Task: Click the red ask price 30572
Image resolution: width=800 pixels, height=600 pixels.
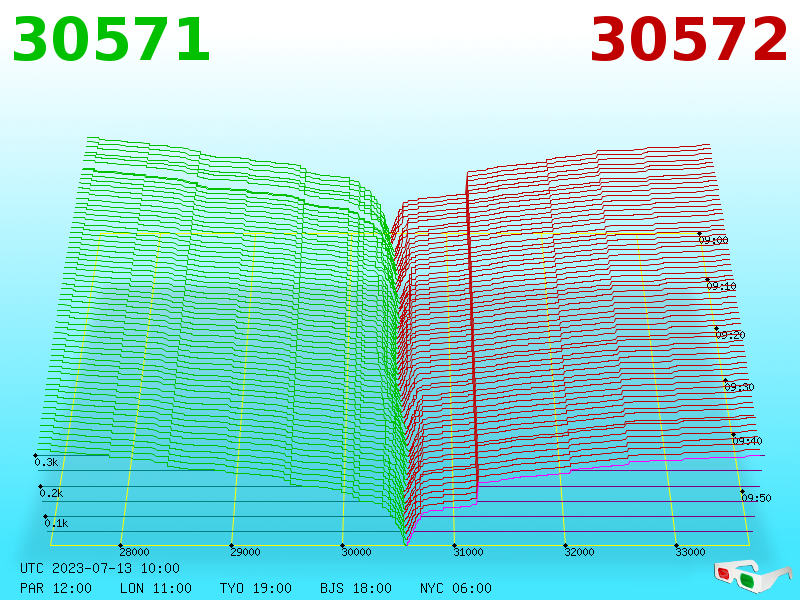Action: (688, 40)
